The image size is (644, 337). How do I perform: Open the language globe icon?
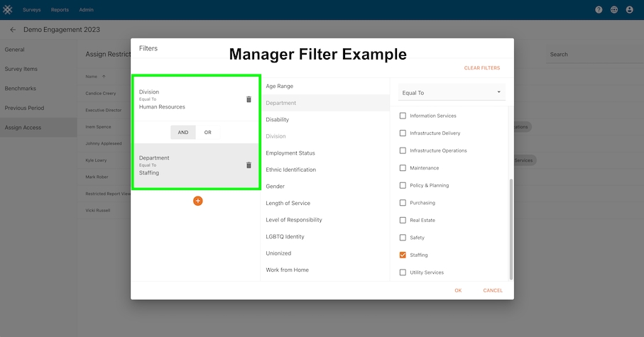pyautogui.click(x=614, y=10)
